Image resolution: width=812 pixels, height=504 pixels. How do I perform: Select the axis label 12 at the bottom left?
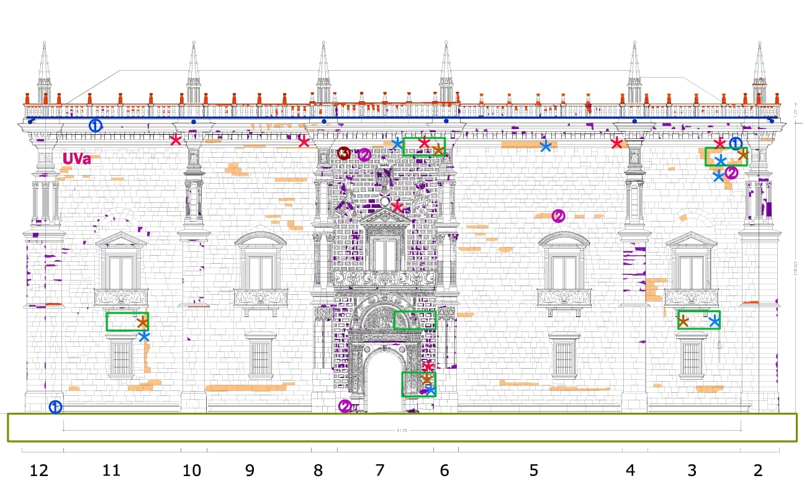(x=38, y=471)
